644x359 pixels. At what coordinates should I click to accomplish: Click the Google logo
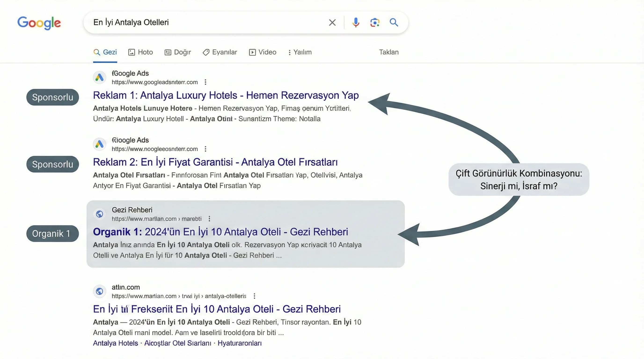pyautogui.click(x=39, y=23)
